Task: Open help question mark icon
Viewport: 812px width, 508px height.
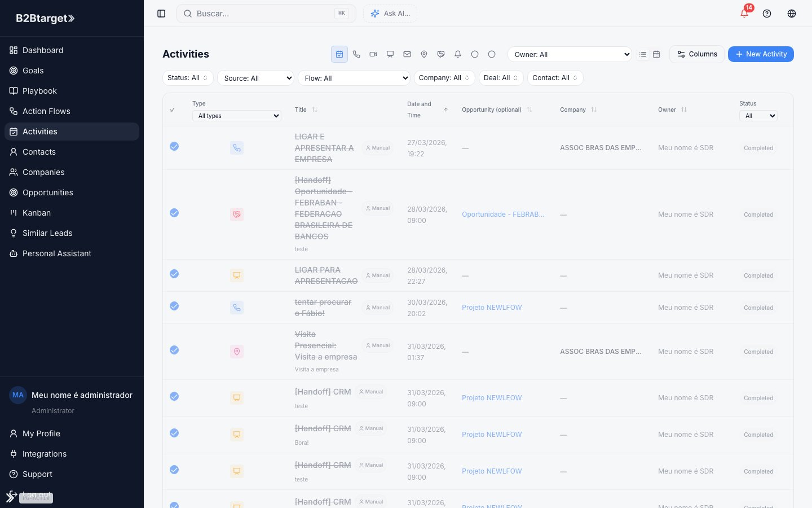Action: click(x=767, y=14)
